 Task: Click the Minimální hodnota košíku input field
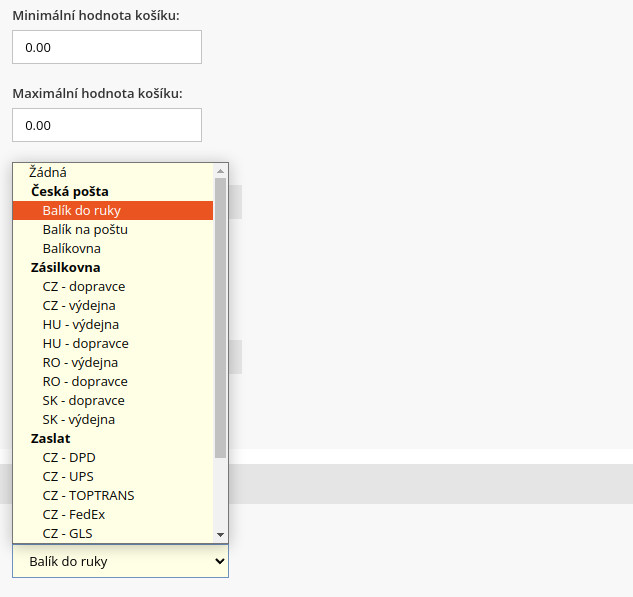click(x=107, y=47)
